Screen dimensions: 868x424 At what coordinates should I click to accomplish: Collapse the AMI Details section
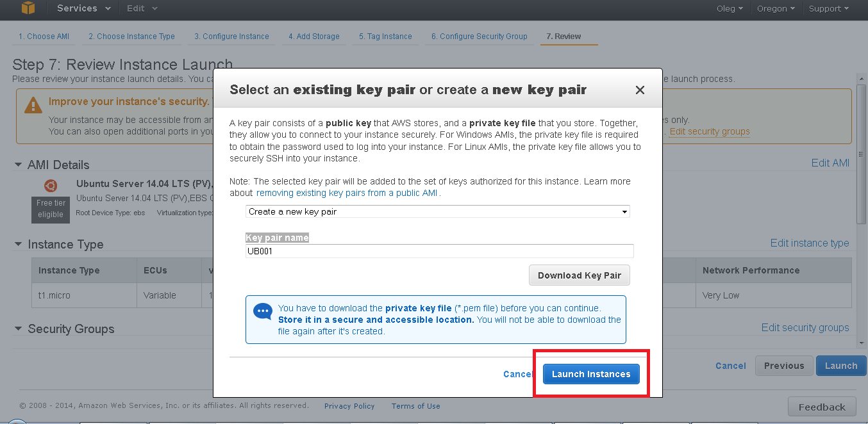point(18,165)
